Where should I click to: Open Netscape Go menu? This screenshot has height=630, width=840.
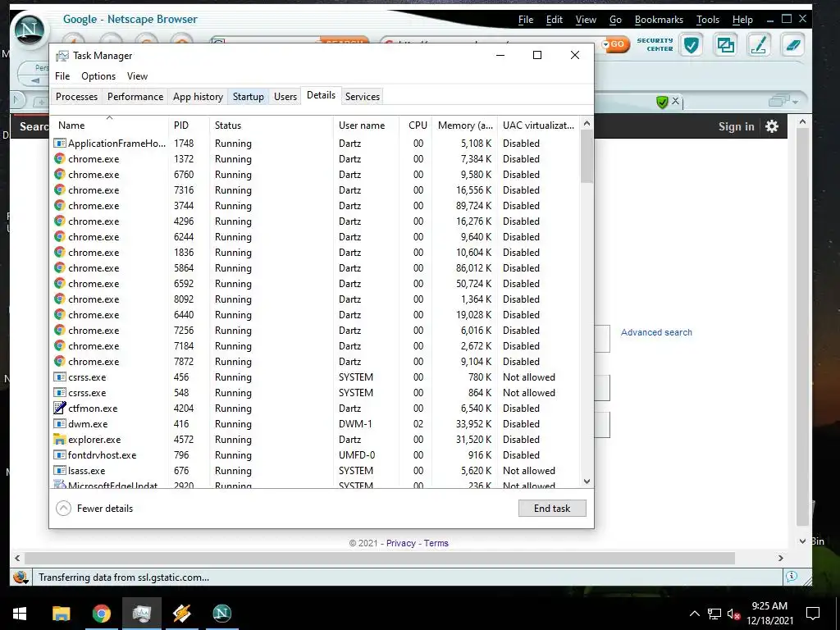(615, 20)
